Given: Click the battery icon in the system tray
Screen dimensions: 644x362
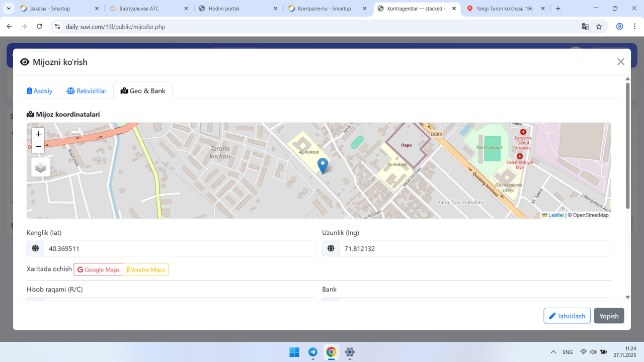Looking at the screenshot, I should point(604,352).
